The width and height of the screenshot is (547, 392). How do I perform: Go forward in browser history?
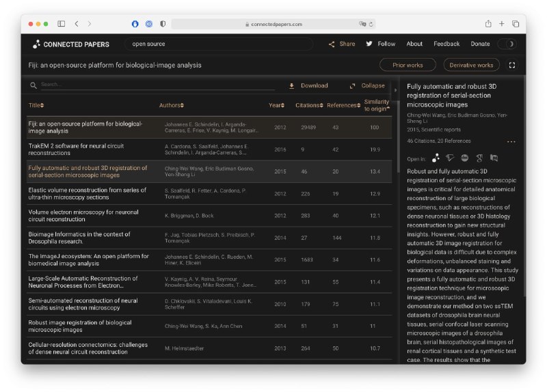pos(90,24)
